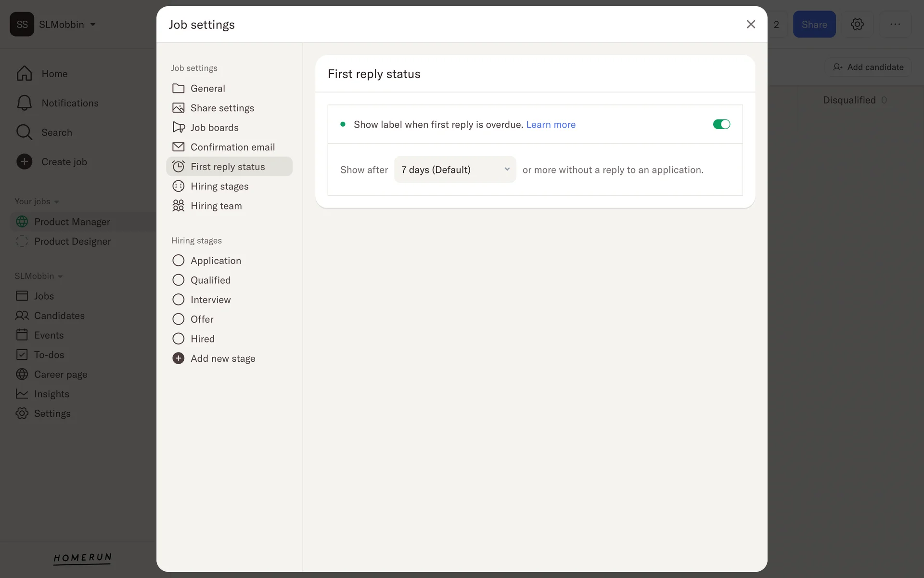Expand the SLMobbin workspace switcher
This screenshot has width=924, height=578.
(x=67, y=25)
